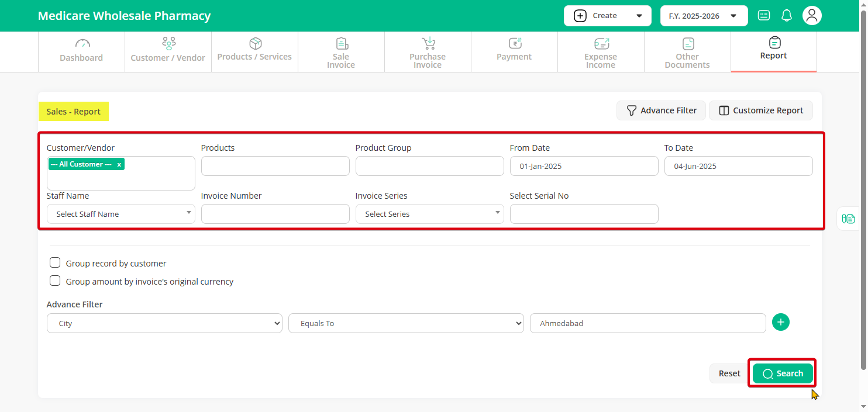The image size is (868, 412).
Task: Click the Sale Invoice document icon
Action: point(342,43)
